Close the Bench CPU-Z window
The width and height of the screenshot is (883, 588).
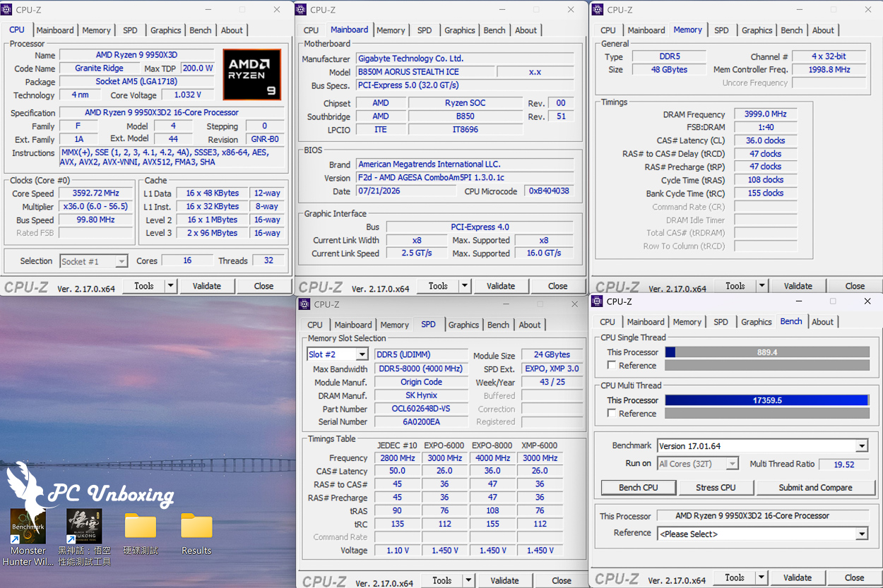[867, 301]
